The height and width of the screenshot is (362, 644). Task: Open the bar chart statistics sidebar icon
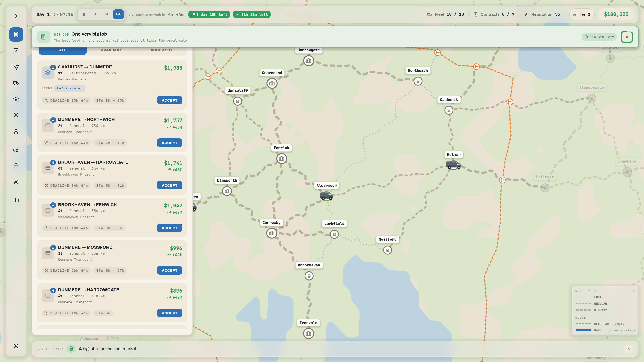tap(16, 200)
